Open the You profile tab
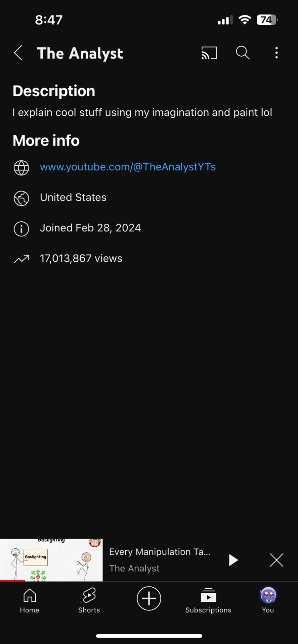This screenshot has height=644, width=298. tap(268, 600)
